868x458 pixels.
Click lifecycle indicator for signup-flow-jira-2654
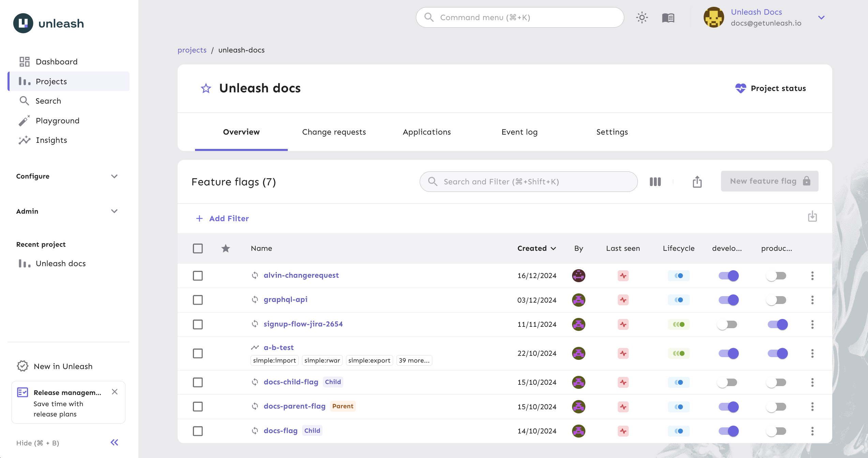pos(678,324)
